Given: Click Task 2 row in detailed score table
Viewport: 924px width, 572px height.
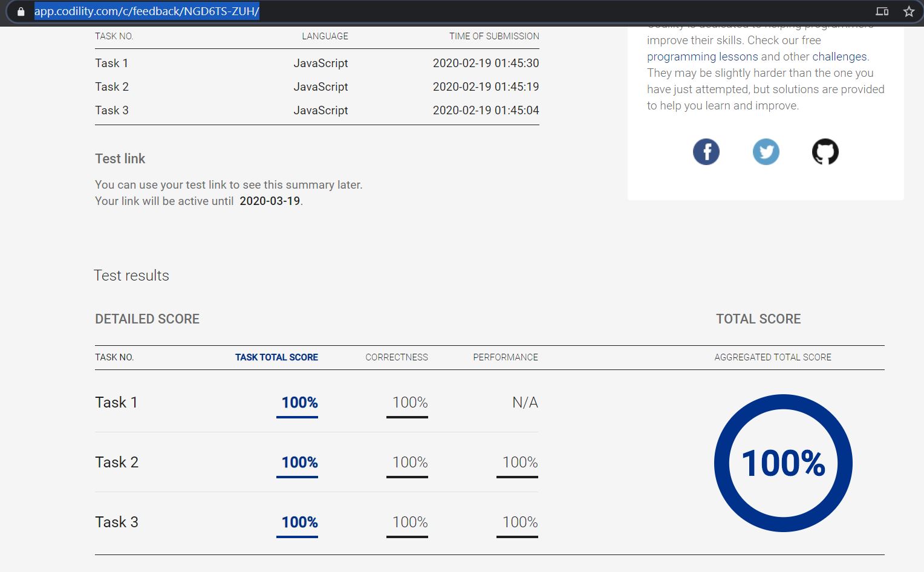Looking at the screenshot, I should 316,463.
